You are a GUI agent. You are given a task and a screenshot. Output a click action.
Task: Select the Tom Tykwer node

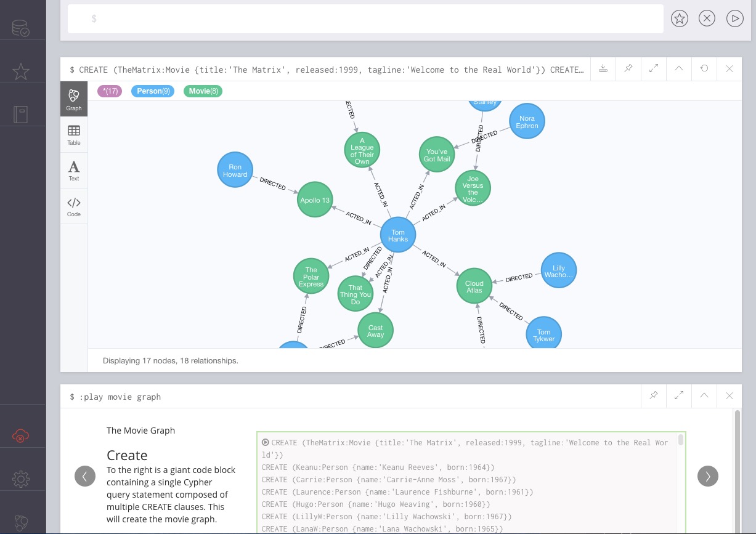point(544,334)
